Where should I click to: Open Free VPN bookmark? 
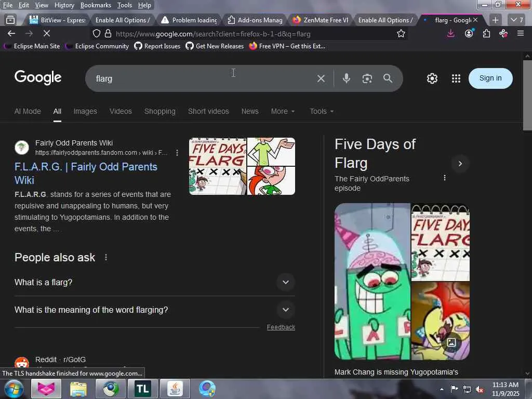pos(287,46)
